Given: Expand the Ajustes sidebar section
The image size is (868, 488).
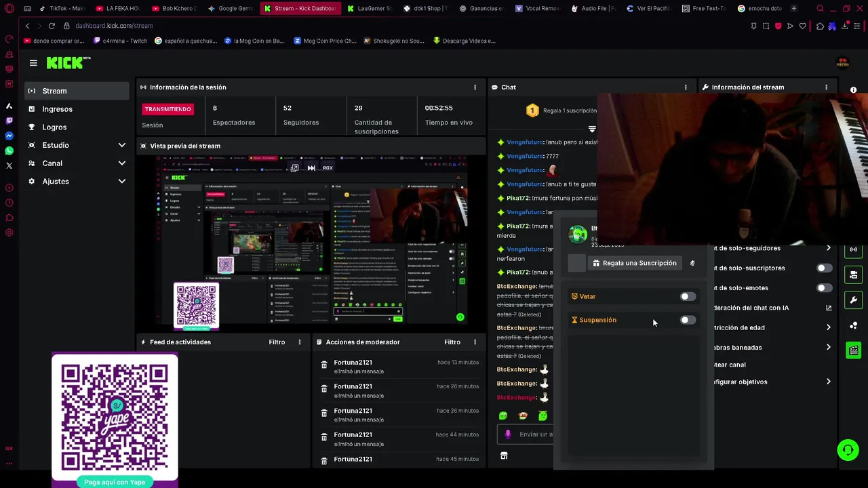Looking at the screenshot, I should click(122, 182).
